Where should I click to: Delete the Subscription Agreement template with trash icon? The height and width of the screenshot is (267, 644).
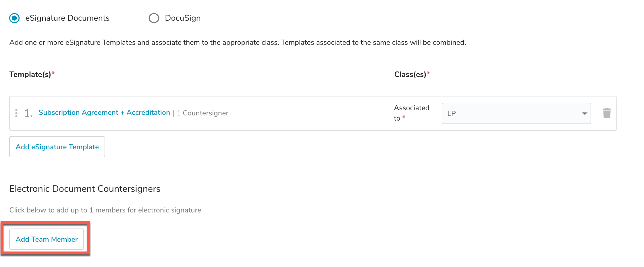607,113
